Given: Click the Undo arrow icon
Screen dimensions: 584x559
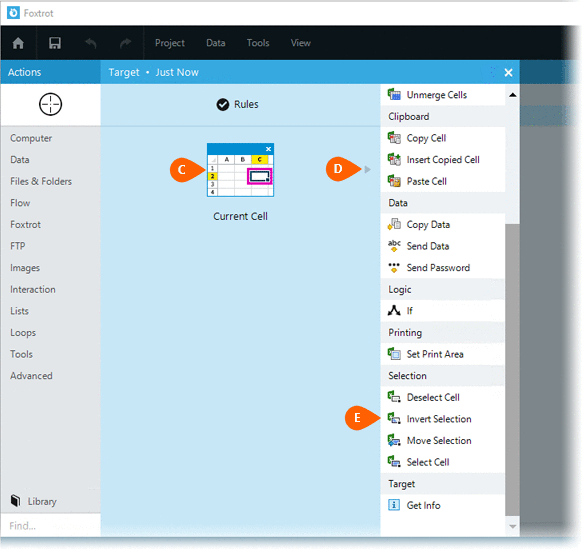Looking at the screenshot, I should [x=91, y=43].
